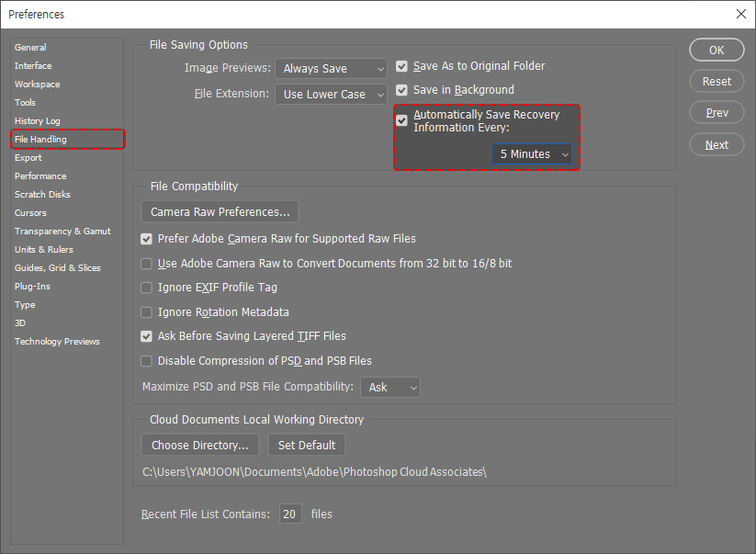Advance to next pane with Next
This screenshot has width=756, height=554.
717,144
